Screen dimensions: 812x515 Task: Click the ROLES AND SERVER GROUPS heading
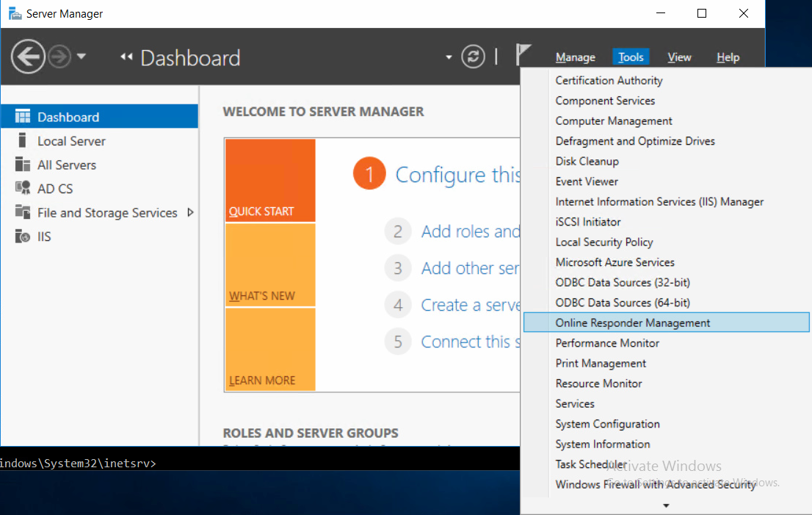[311, 433]
